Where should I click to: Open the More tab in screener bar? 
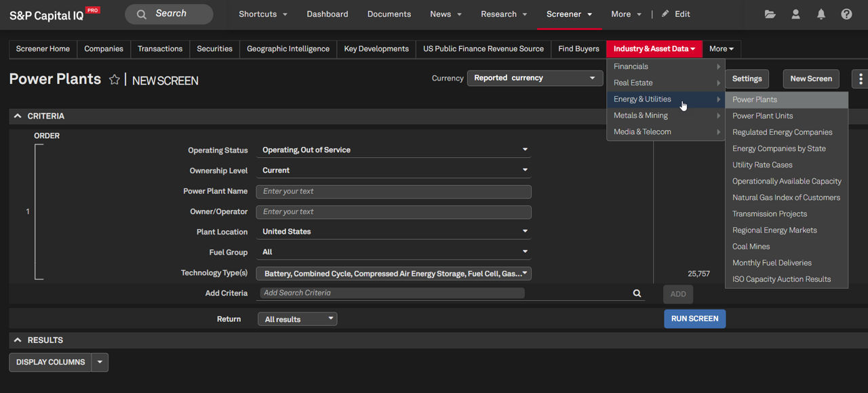click(x=722, y=49)
